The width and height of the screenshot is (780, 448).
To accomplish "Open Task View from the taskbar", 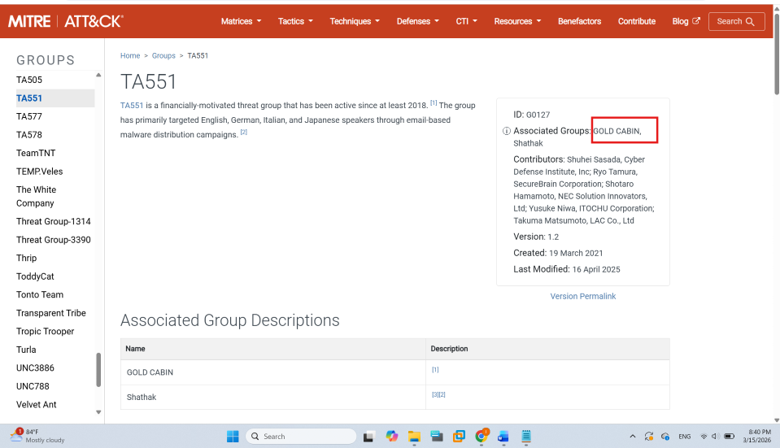I will 369,437.
